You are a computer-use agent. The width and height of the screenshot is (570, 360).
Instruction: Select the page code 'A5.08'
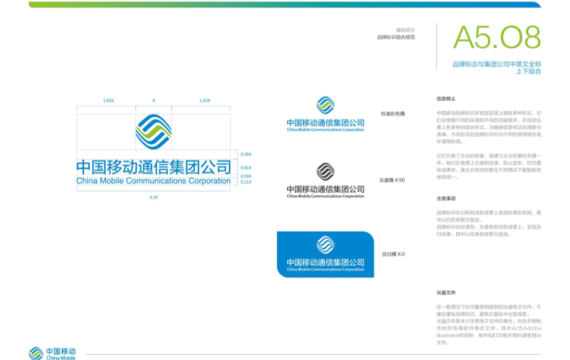click(497, 37)
